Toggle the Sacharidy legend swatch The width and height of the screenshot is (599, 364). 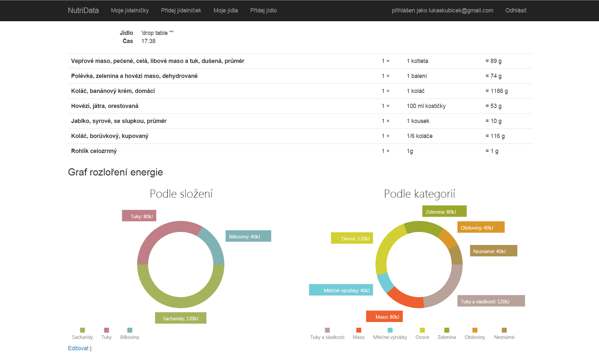pos(82,330)
